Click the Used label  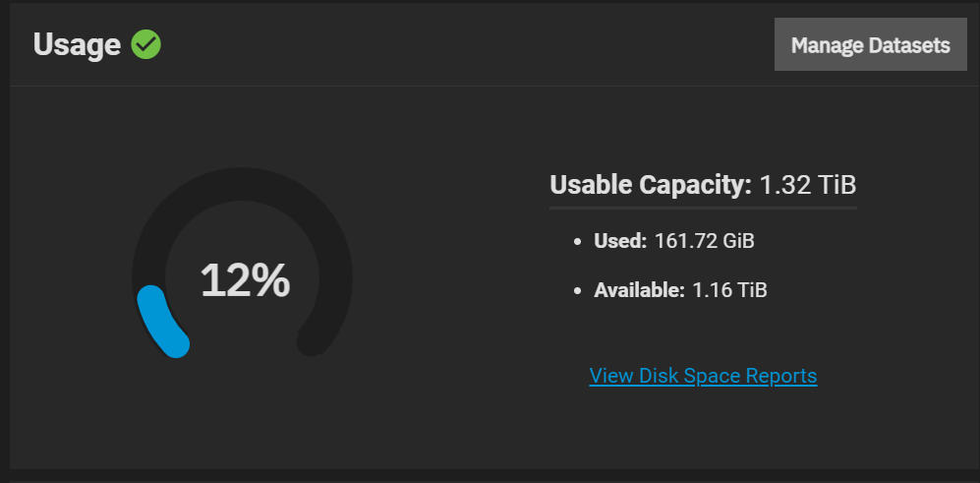click(620, 241)
